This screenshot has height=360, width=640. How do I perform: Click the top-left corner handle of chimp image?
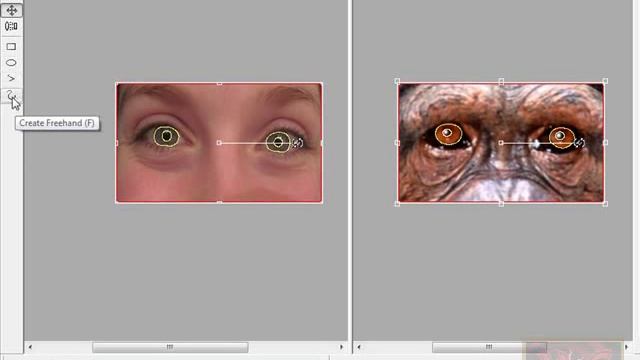click(x=397, y=81)
